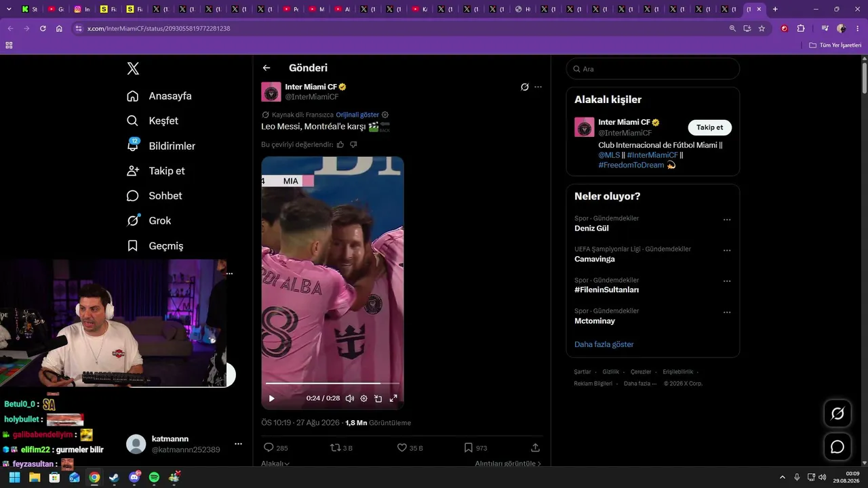Open more options for Camavinga trend

tap(727, 251)
